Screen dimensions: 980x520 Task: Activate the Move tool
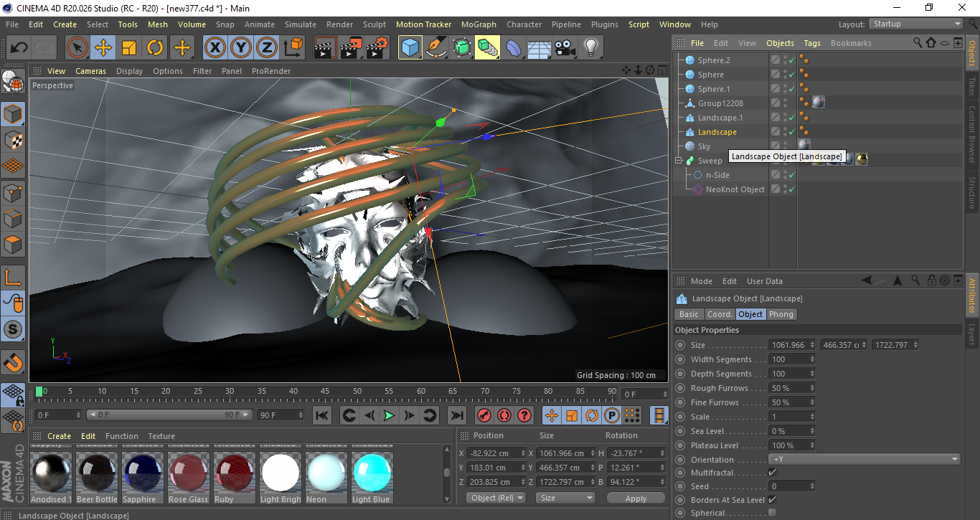[x=103, y=48]
